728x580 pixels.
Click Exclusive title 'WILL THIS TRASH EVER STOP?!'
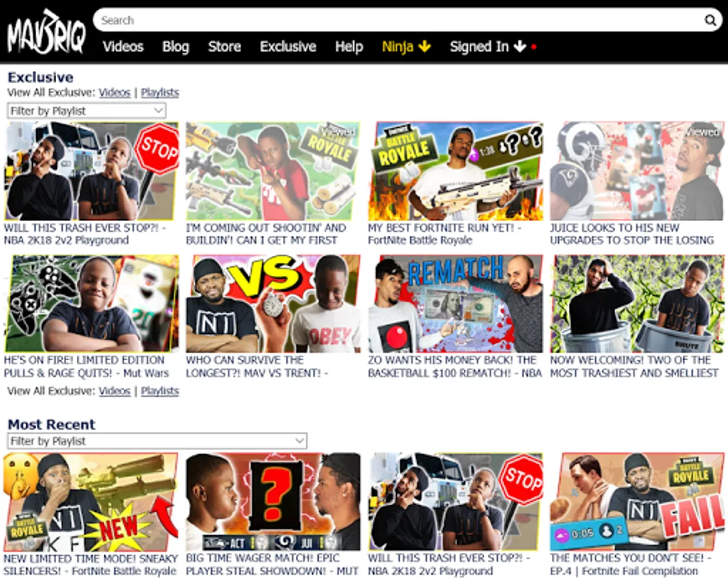pyautogui.click(x=85, y=234)
